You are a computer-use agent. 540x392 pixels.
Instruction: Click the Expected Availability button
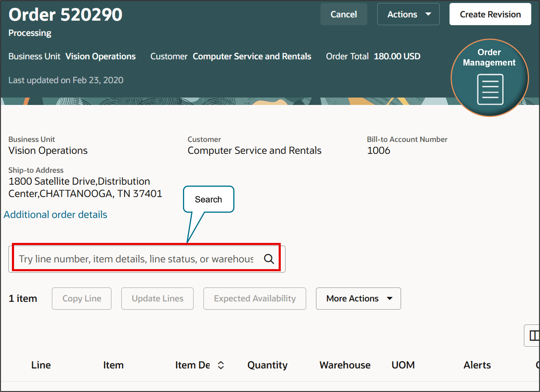pyautogui.click(x=255, y=298)
